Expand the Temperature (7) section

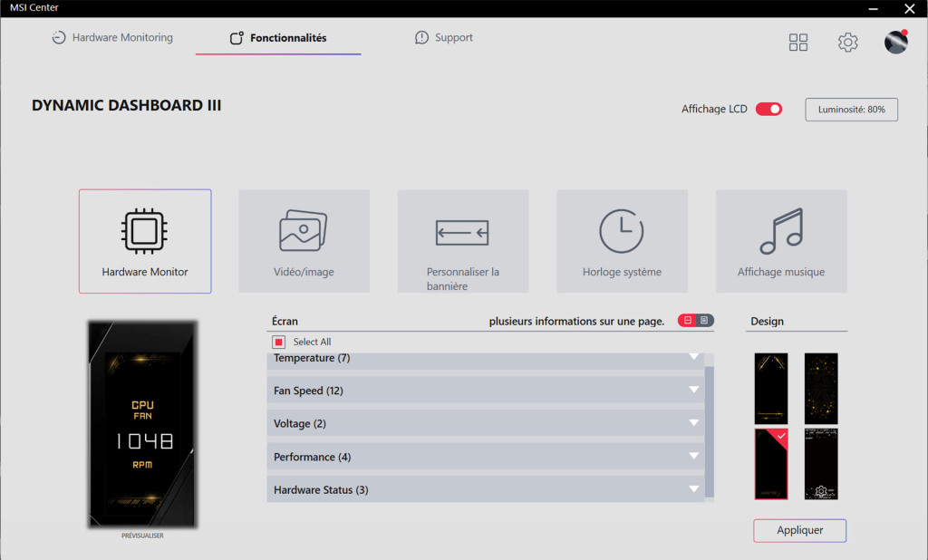click(486, 360)
